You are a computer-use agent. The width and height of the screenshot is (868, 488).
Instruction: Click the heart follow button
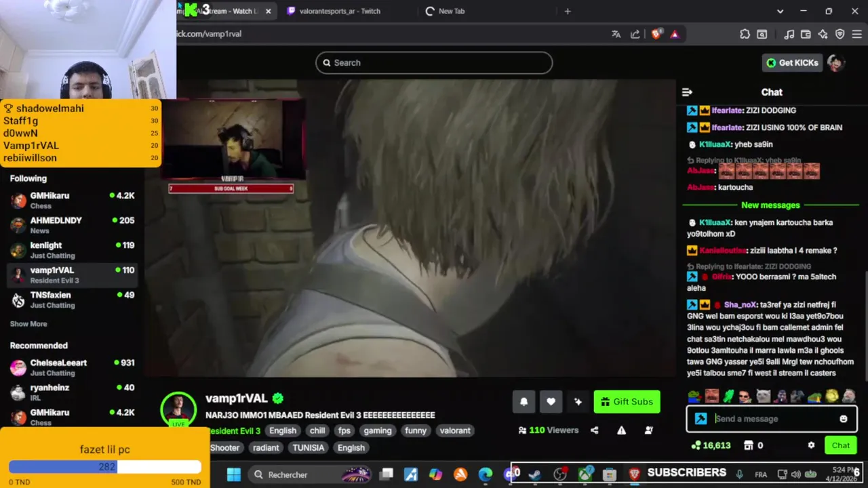pos(551,401)
